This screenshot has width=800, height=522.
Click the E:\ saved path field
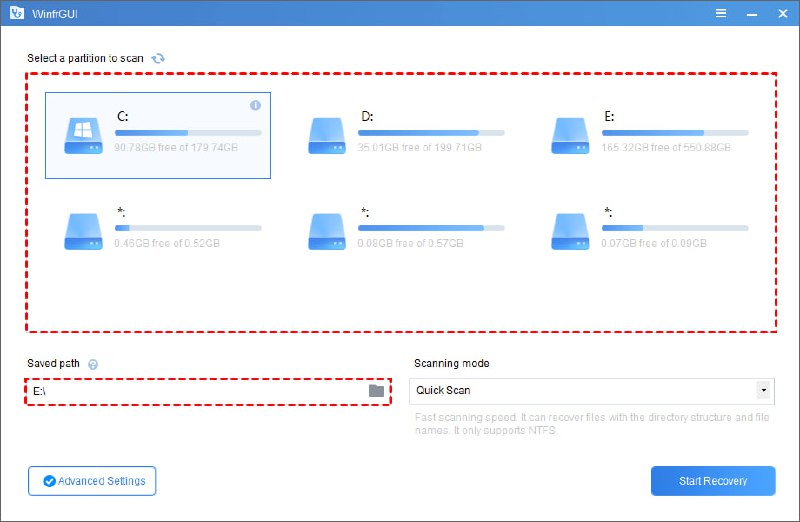pos(195,391)
